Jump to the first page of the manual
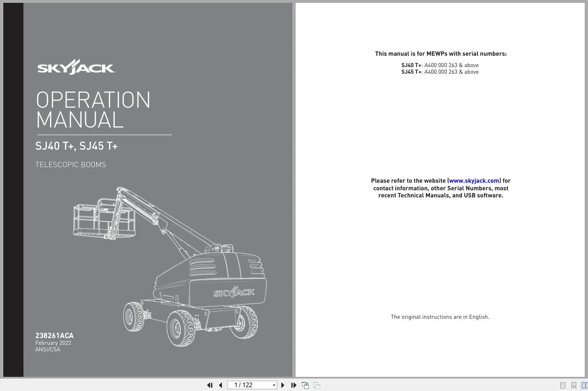 tap(210, 385)
